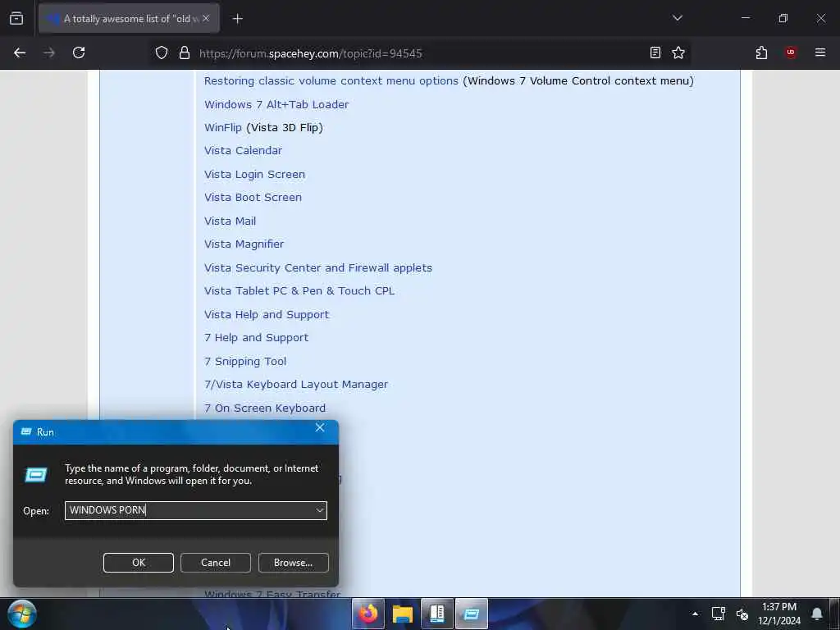Open the extensions puzzle icon
This screenshot has width=840, height=630.
(x=761, y=52)
